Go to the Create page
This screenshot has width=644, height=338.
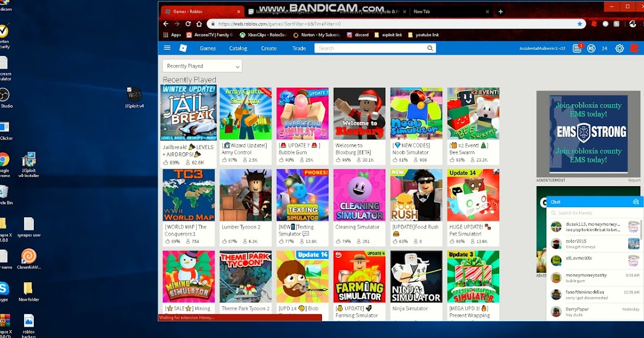[269, 48]
